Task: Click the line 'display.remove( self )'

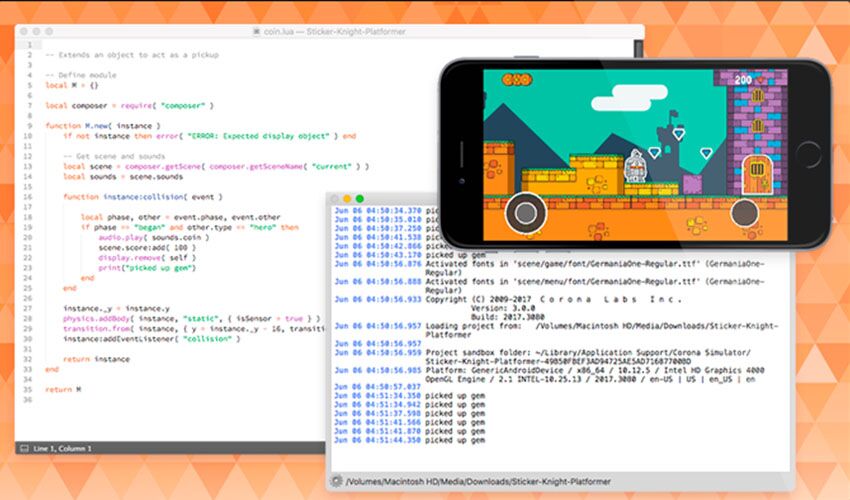Action: click(x=147, y=258)
